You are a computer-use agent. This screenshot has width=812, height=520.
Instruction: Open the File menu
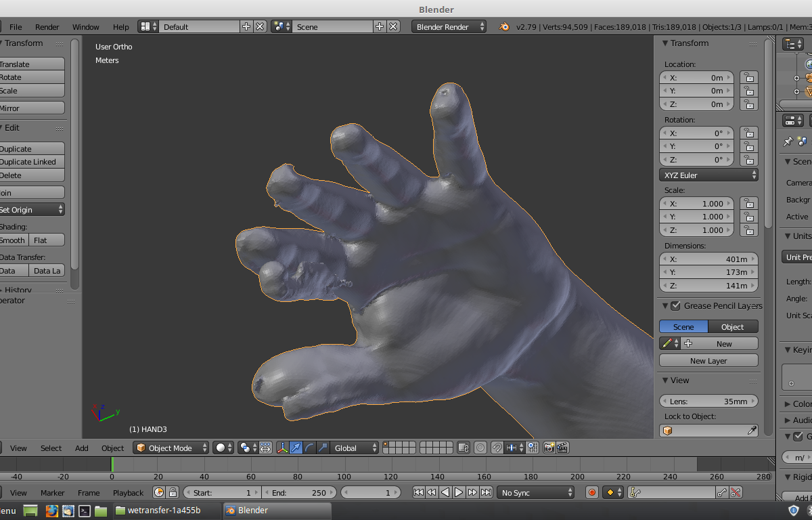(x=16, y=26)
